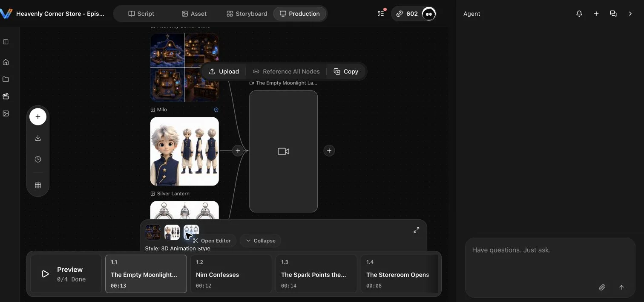The image size is (644, 302).
Task: Click the 'Silver Lantern' node label
Action: 173,194
